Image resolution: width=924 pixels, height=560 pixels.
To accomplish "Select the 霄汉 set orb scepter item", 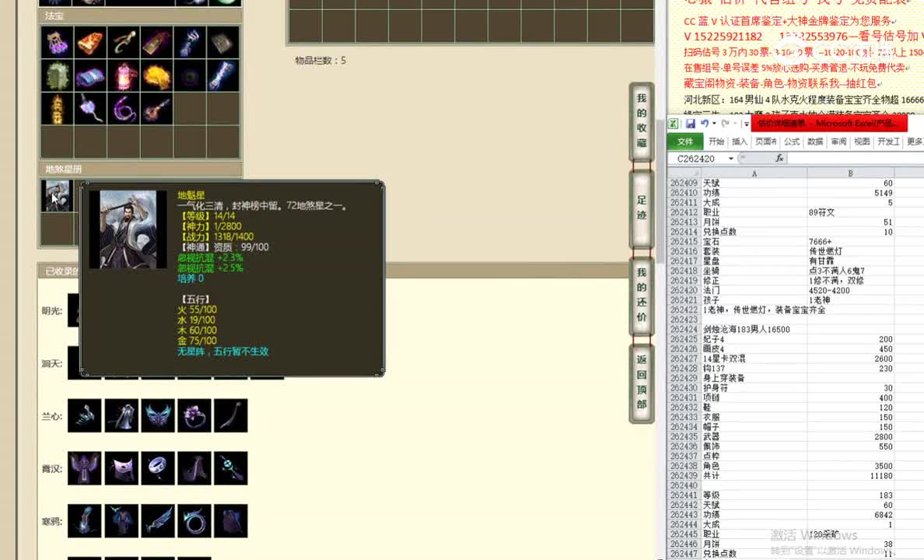I will (231, 468).
